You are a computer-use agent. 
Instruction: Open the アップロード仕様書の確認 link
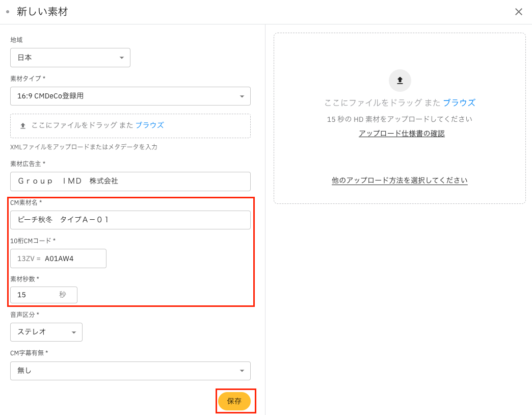point(402,134)
